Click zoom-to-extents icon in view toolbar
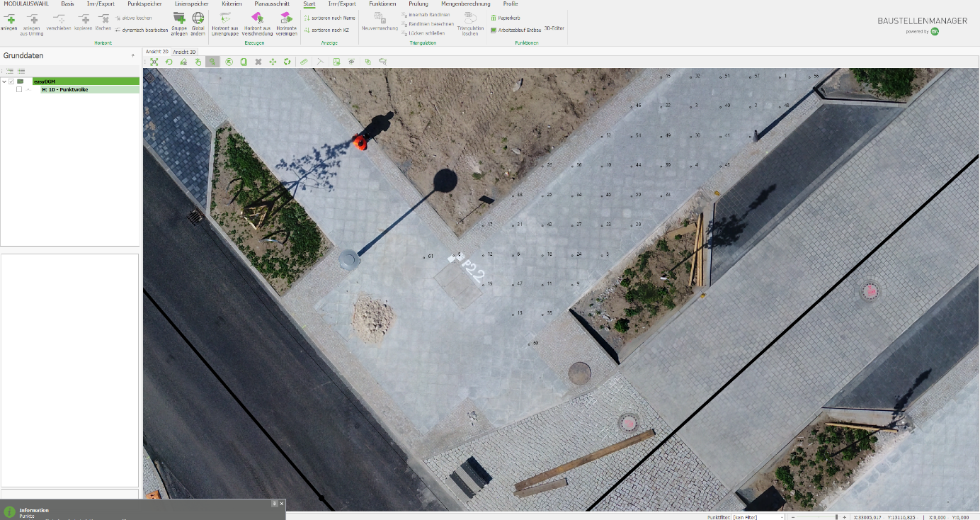Screen dimensions: 980x520 (x=154, y=62)
